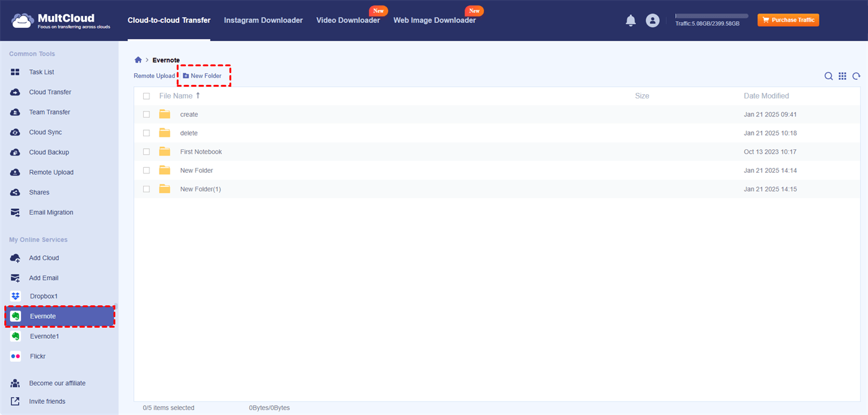The width and height of the screenshot is (868, 415).
Task: Open the notifications bell
Action: coord(631,20)
